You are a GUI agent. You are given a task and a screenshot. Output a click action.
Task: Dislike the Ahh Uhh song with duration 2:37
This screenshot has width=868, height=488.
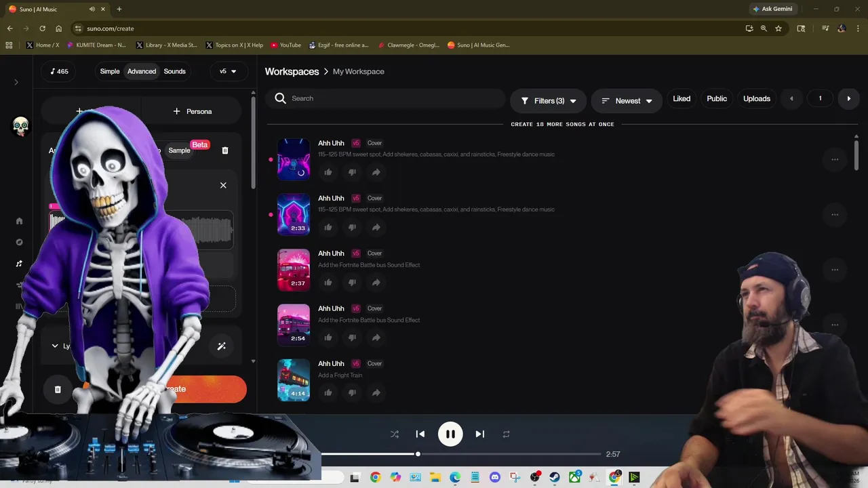(x=352, y=282)
